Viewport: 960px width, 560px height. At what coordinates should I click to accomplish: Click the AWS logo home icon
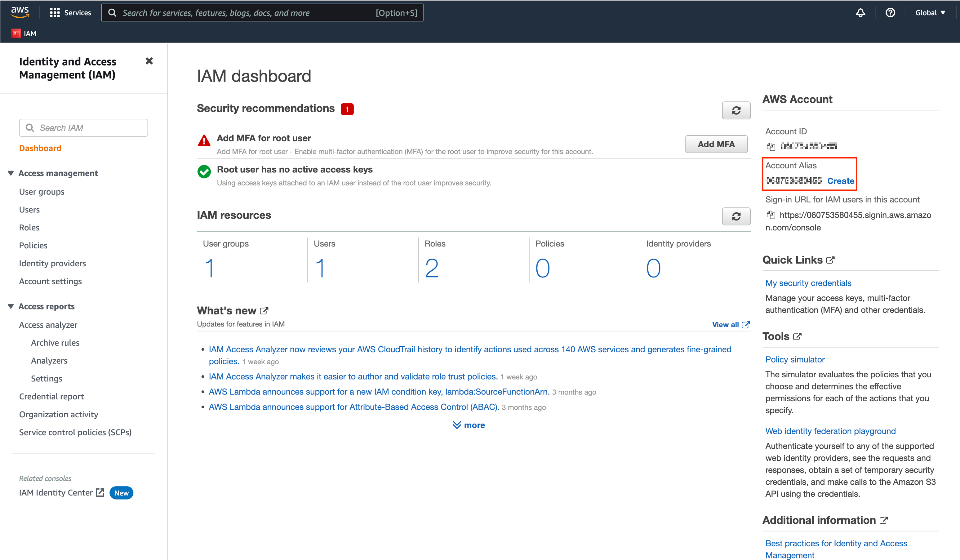point(20,12)
